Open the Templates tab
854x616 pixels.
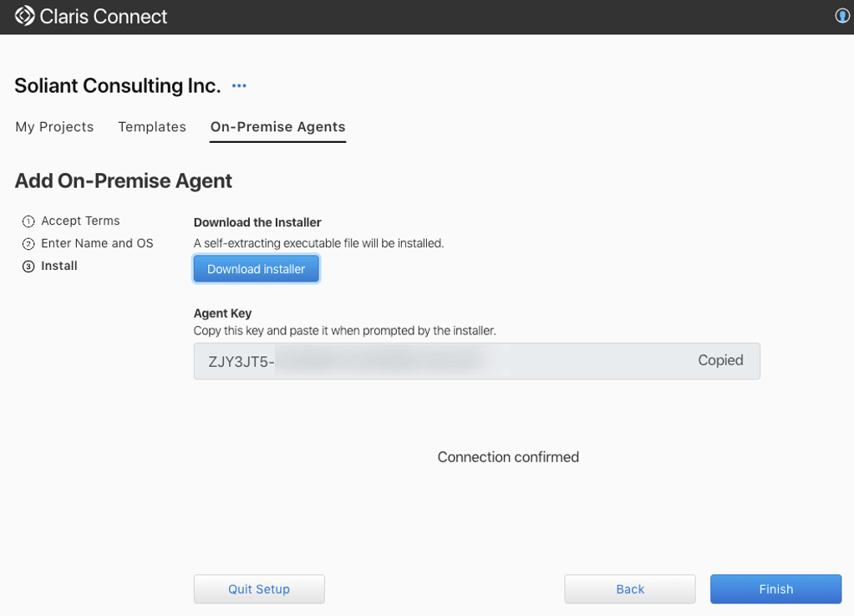pos(152,127)
